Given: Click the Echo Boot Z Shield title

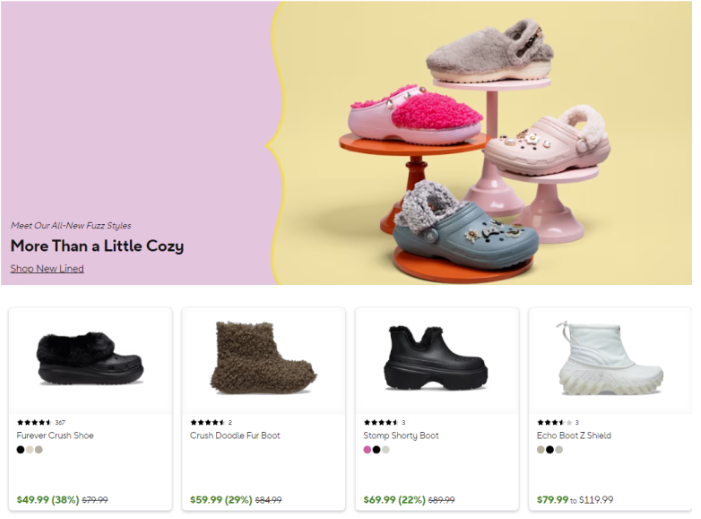Looking at the screenshot, I should 574,435.
